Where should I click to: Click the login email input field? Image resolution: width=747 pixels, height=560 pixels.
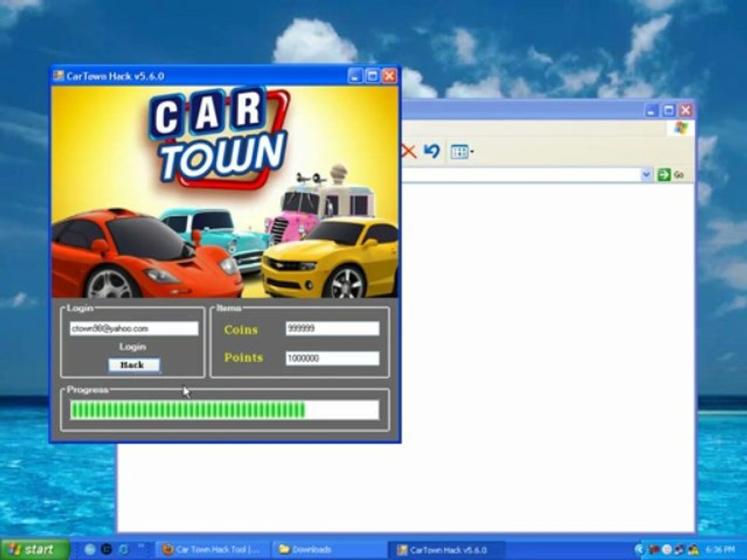[x=134, y=328]
